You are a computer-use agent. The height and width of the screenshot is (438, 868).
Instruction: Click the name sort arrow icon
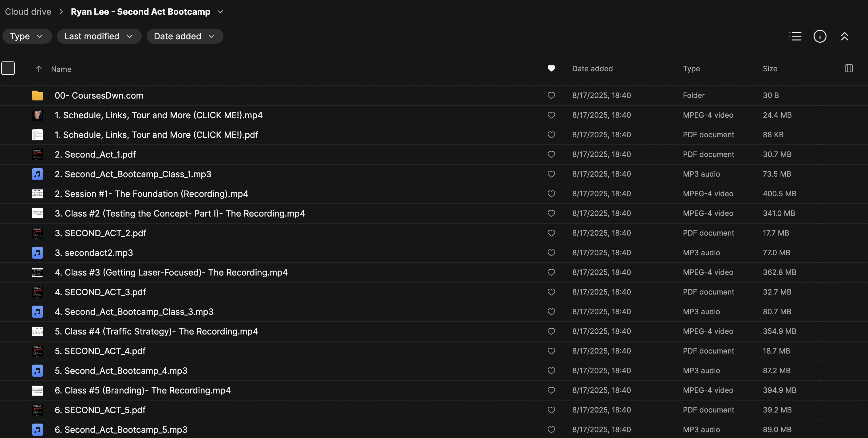pyautogui.click(x=39, y=69)
